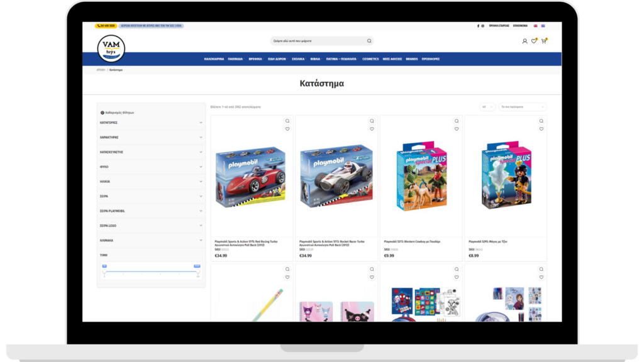Quick view the Kuromi notebooks product
The height and width of the screenshot is (362, 644).
point(372,269)
